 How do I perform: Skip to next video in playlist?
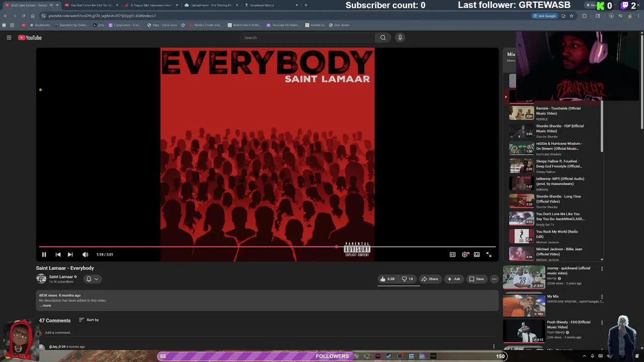[x=70, y=254]
